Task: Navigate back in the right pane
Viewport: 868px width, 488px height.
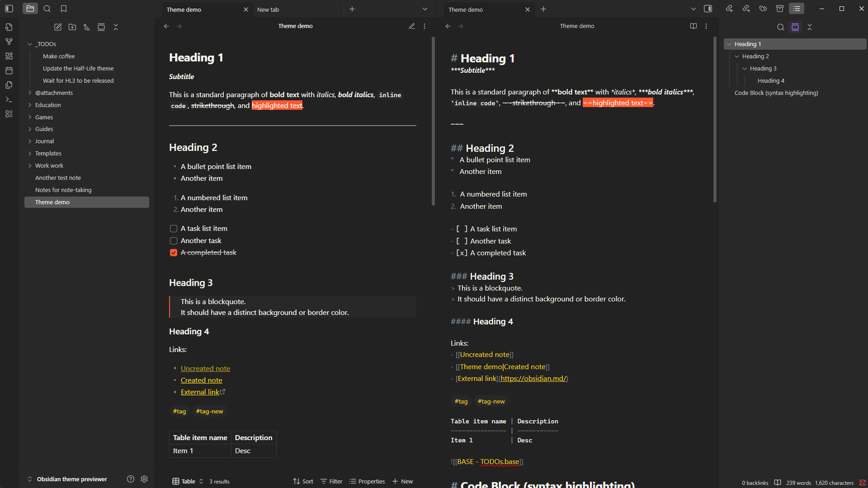Action: pos(448,26)
